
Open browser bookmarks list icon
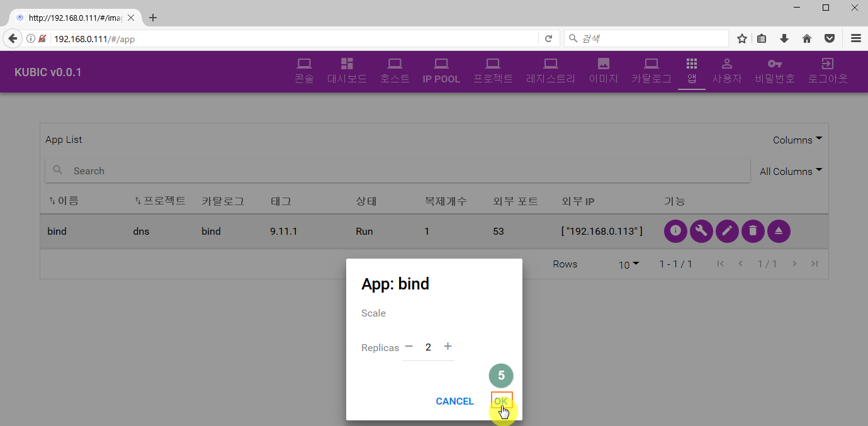pyautogui.click(x=762, y=38)
